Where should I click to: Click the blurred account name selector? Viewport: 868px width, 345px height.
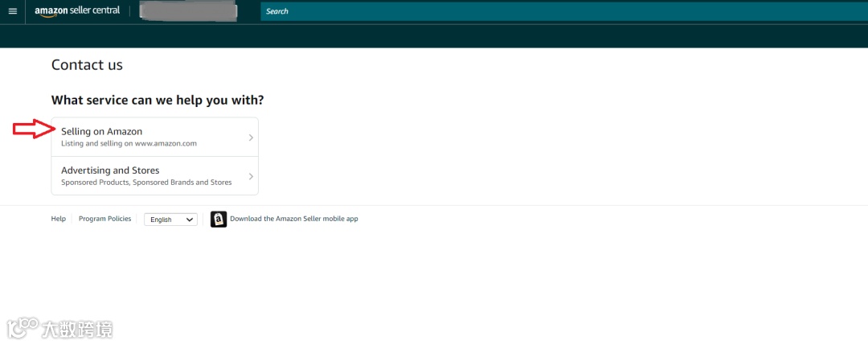click(188, 12)
